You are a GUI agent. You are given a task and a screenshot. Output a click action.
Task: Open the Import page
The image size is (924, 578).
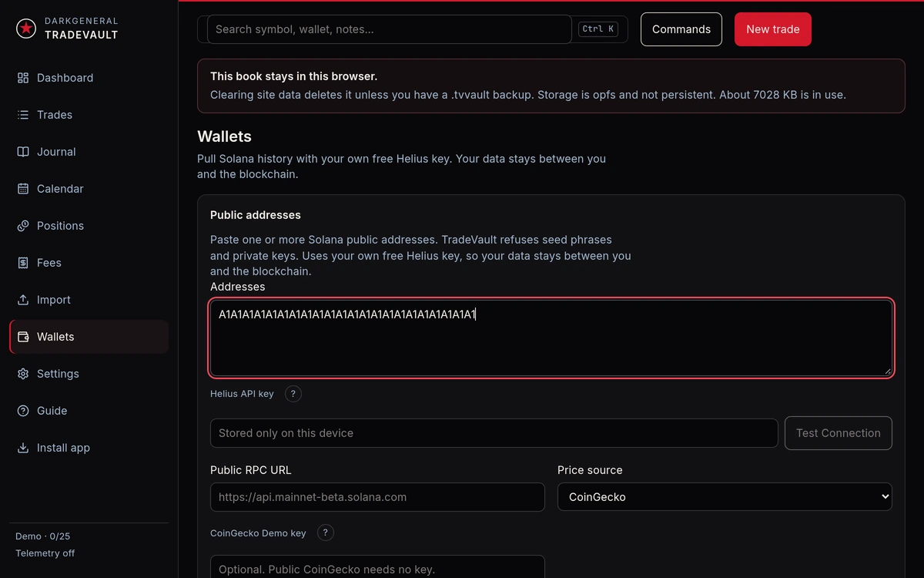[89, 300]
